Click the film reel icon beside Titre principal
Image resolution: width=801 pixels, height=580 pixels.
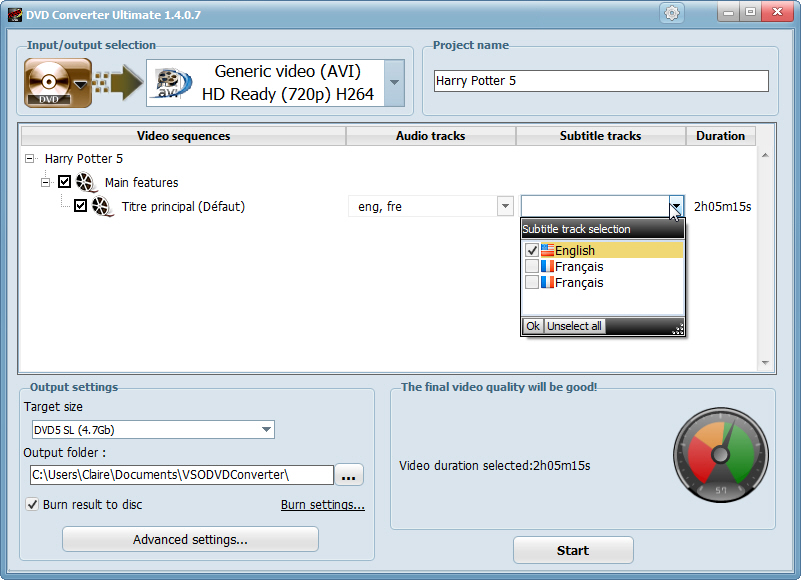[103, 206]
